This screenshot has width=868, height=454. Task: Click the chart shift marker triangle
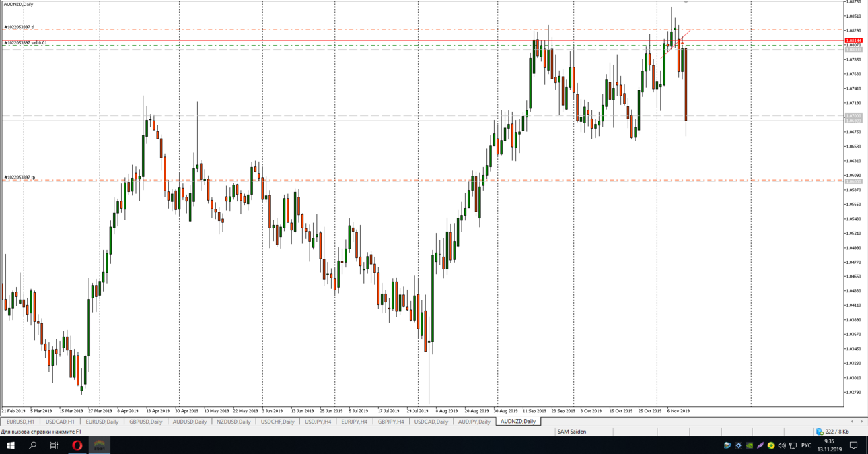click(686, 3)
